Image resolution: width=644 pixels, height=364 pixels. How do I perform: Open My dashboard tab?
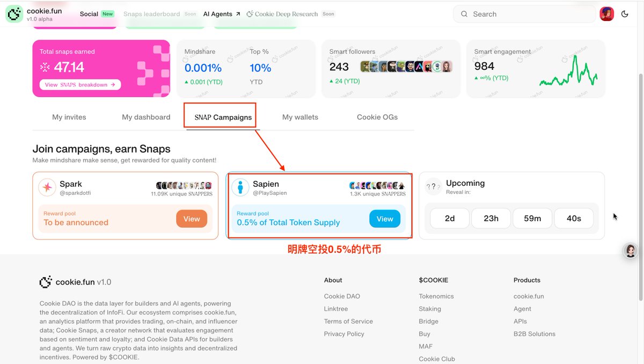coord(146,117)
